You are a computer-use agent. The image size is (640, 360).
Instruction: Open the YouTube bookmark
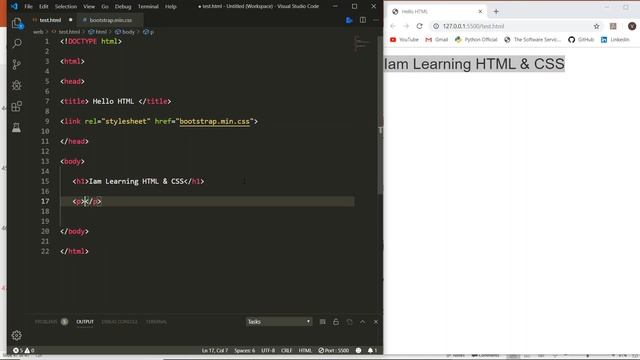(404, 40)
